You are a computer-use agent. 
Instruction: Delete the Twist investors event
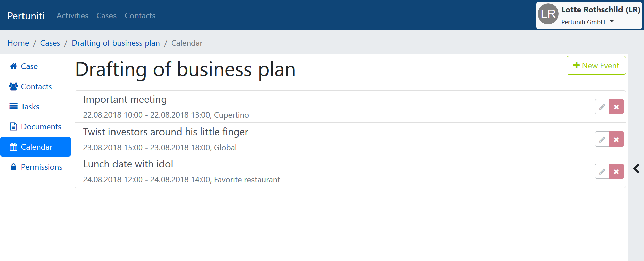coord(616,139)
